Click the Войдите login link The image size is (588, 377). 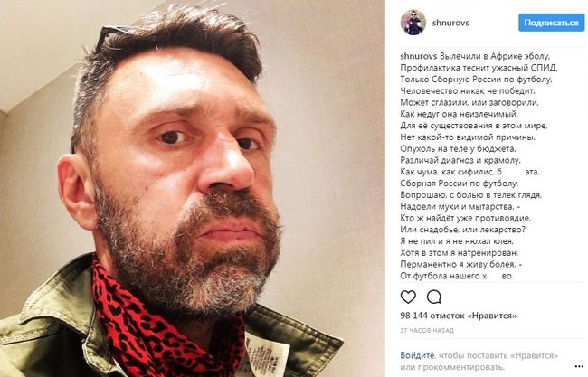[417, 355]
